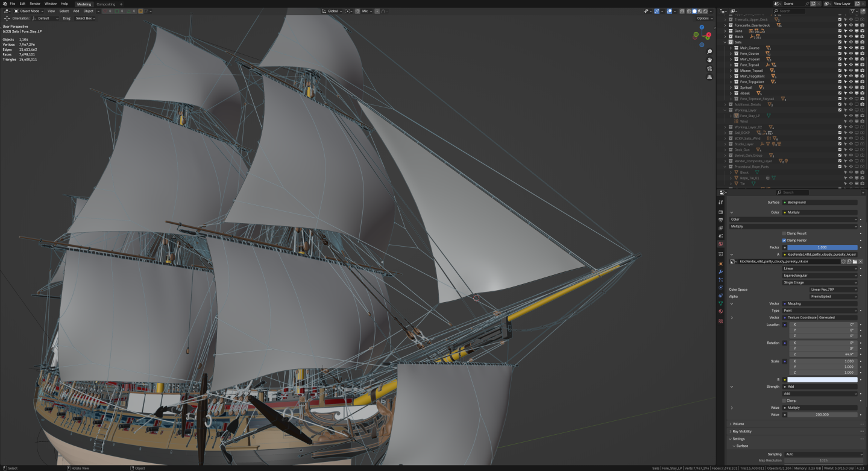Open the Blender logo menu
Viewport: 868px width, 471px height.
pyautogui.click(x=4, y=4)
